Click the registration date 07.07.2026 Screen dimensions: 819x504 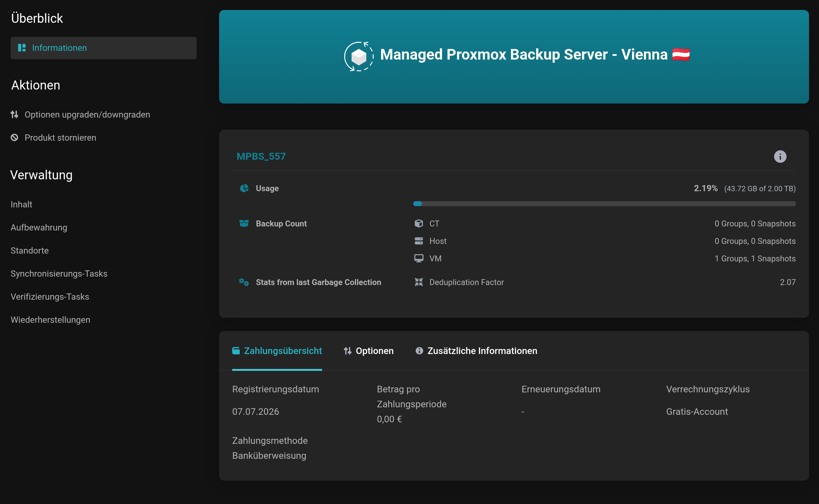256,412
